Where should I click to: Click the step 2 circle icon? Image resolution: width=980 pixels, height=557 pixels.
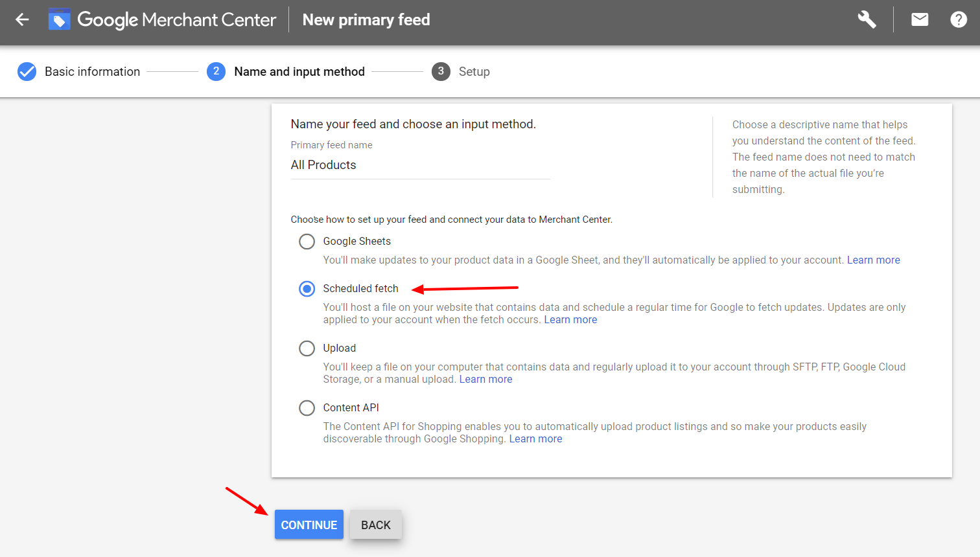[x=216, y=71]
